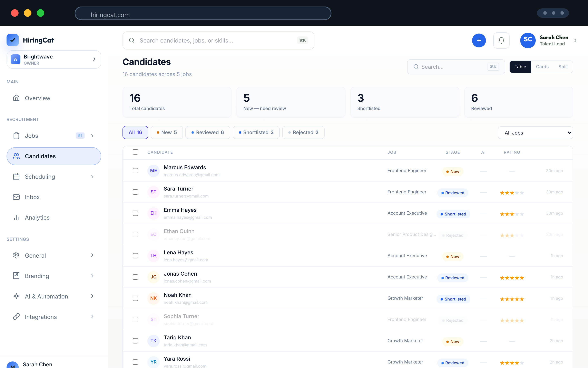
Task: Click the Analytics bar chart icon
Action: coord(16,218)
